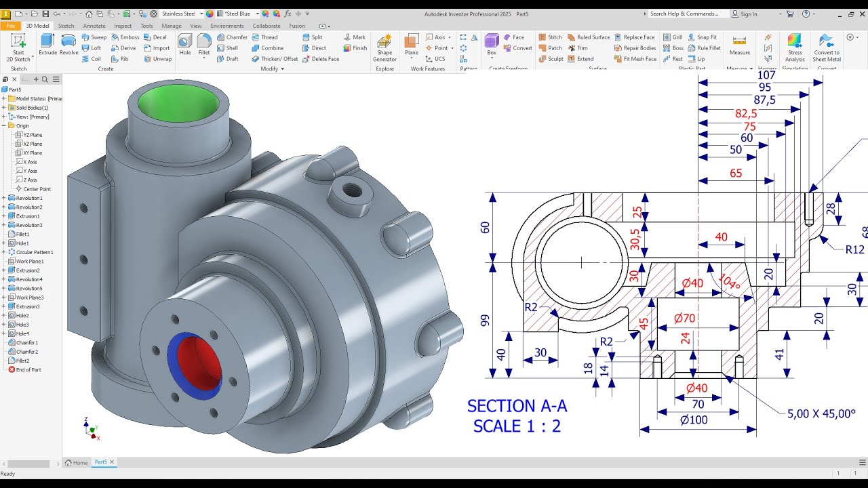Select the Thread tool
This screenshot has width=868, height=488.
pos(264,37)
